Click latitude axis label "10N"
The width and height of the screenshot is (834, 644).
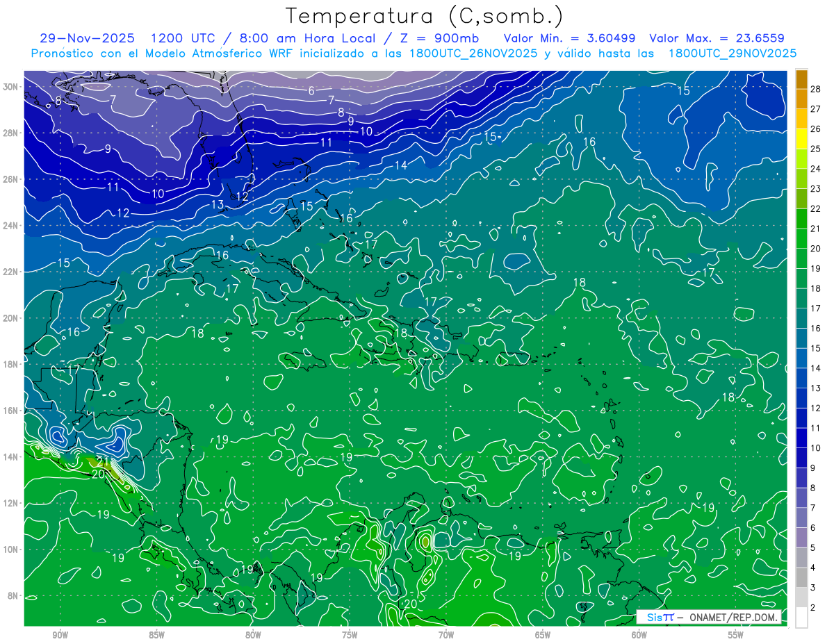[x=11, y=550]
